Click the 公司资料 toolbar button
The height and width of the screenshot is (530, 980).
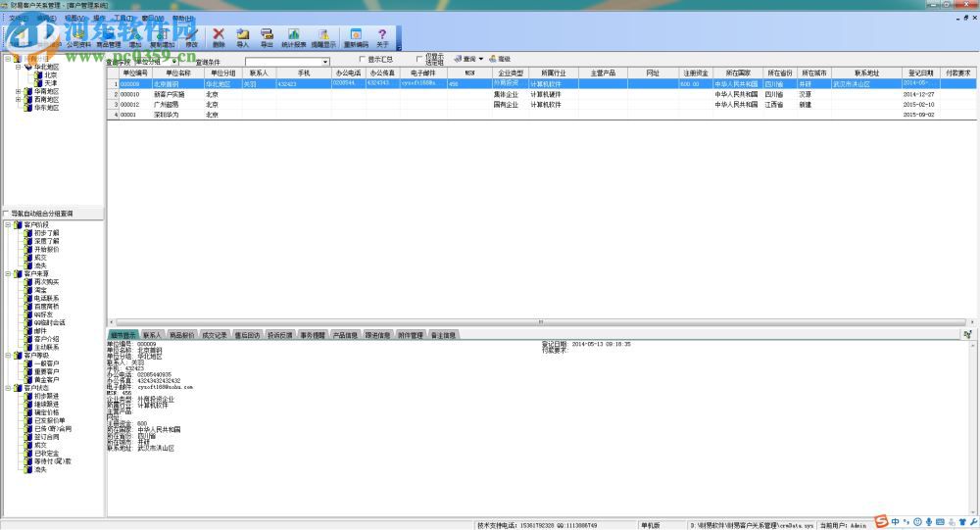[78, 39]
